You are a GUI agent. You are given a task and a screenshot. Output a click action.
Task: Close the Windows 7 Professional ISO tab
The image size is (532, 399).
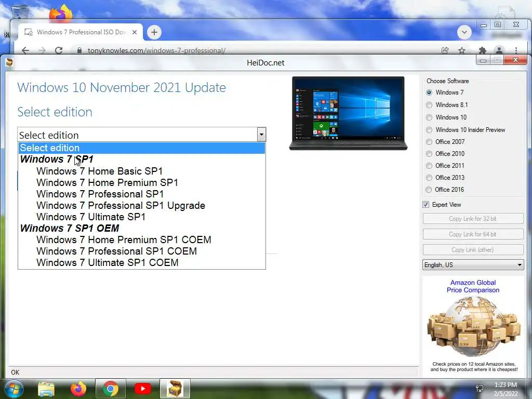135,32
